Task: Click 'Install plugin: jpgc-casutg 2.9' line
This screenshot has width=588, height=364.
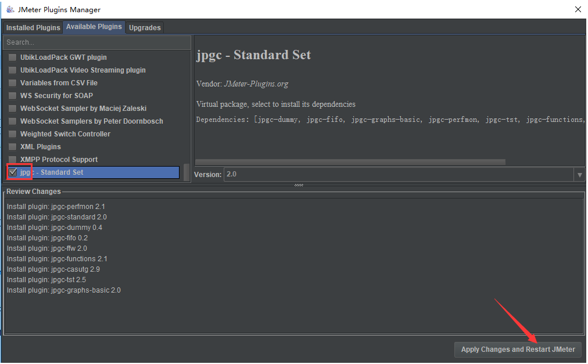Action: click(53, 269)
